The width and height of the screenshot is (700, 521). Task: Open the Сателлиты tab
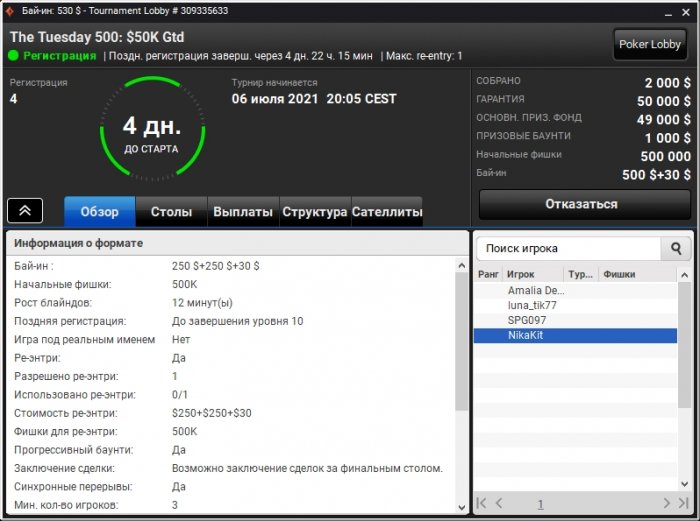(x=387, y=212)
